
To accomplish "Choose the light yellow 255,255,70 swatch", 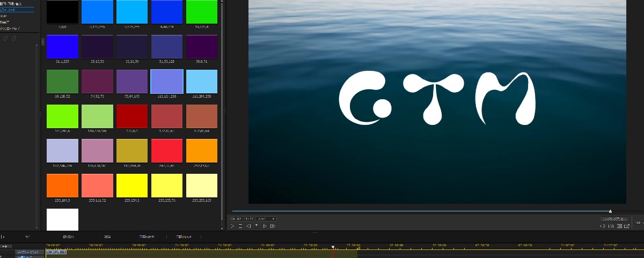I will click(x=167, y=186).
